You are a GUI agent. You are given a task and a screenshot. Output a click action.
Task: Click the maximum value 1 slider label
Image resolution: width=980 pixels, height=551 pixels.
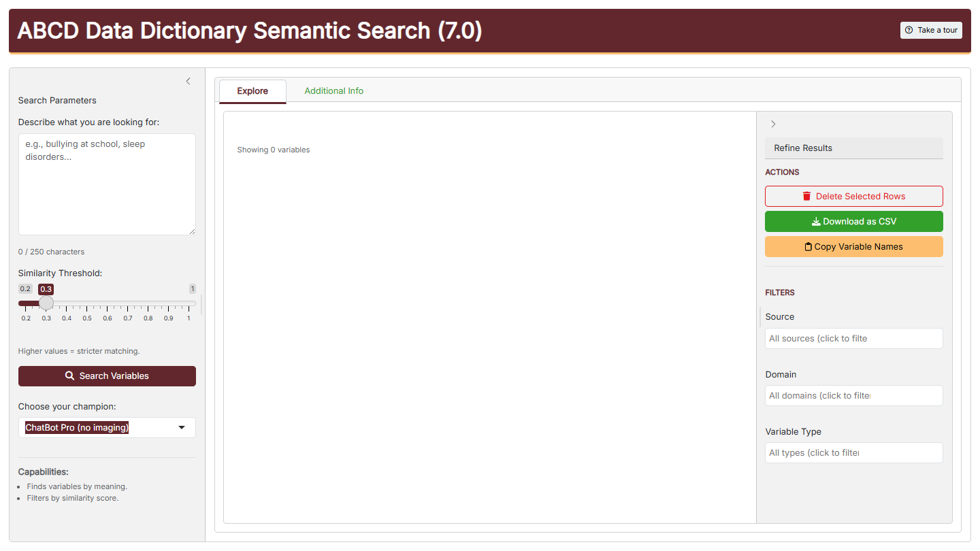pos(193,289)
